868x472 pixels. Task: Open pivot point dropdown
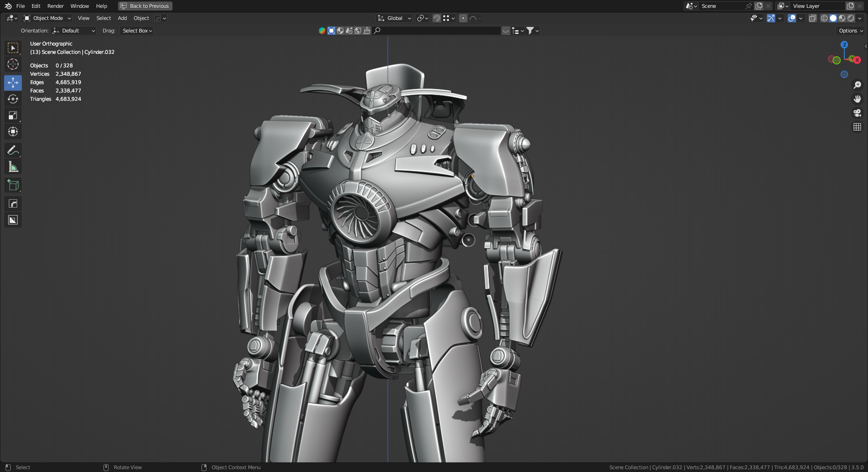(422, 18)
